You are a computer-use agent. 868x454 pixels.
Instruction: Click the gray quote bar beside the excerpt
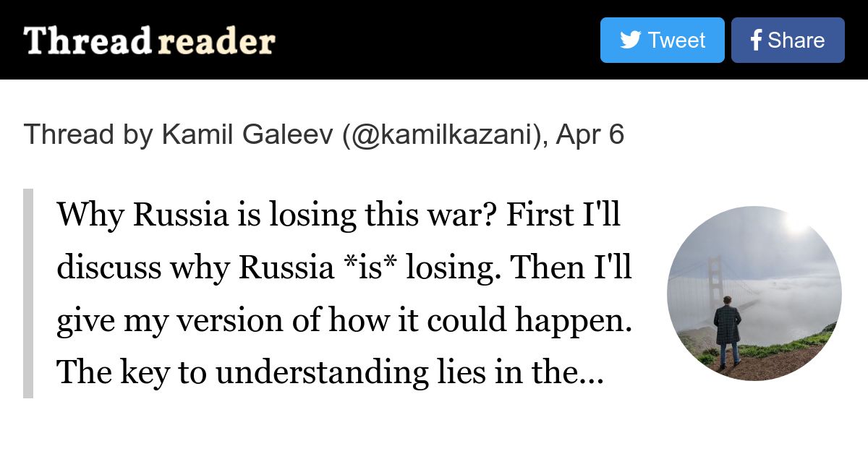[28, 293]
